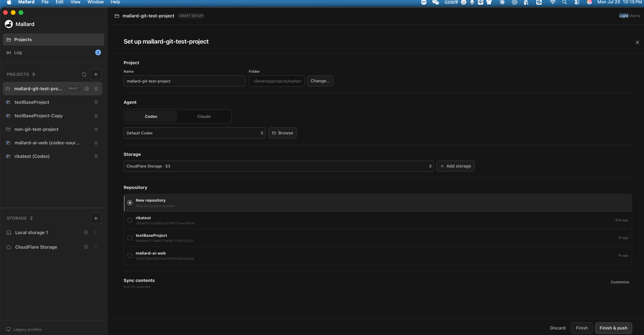Select the mallard-ai-web repository radio option

coord(130,255)
